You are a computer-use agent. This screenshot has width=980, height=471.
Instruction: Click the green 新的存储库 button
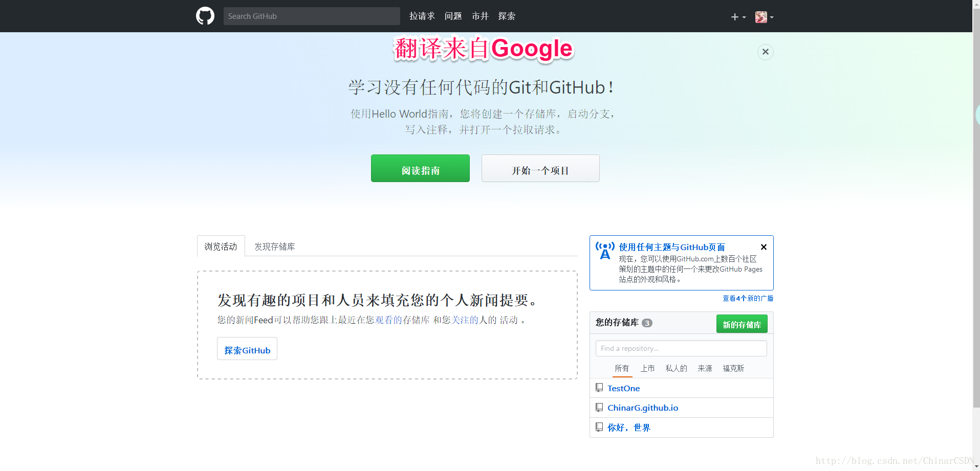pos(742,324)
